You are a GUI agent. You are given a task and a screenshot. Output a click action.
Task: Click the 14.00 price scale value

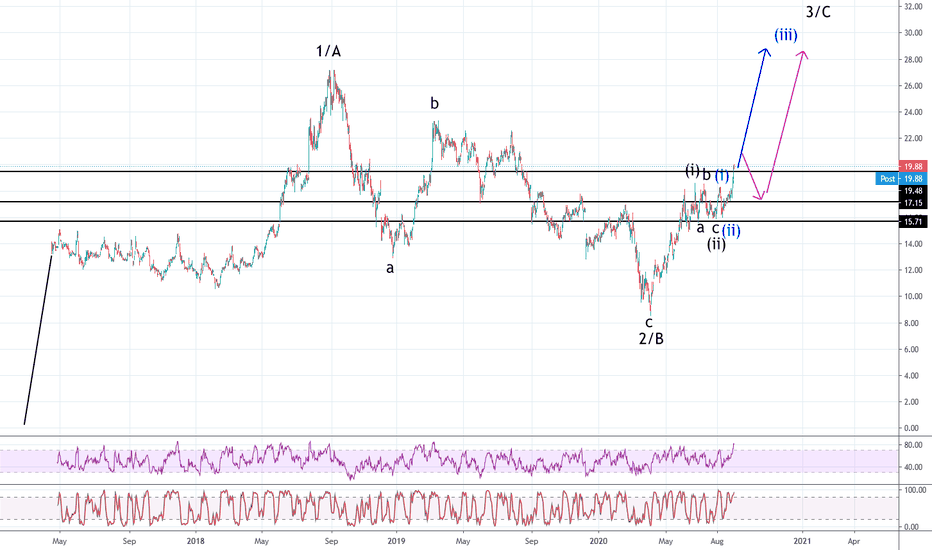pos(913,244)
